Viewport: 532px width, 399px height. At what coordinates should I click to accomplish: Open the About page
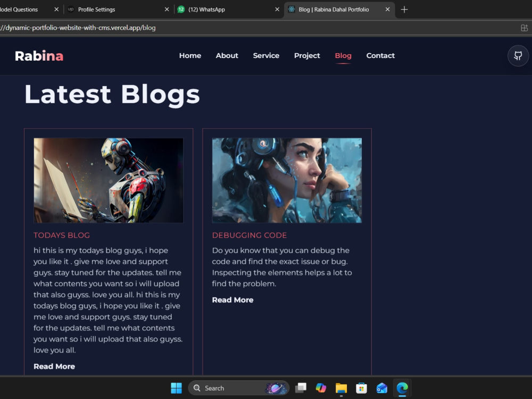pyautogui.click(x=227, y=56)
